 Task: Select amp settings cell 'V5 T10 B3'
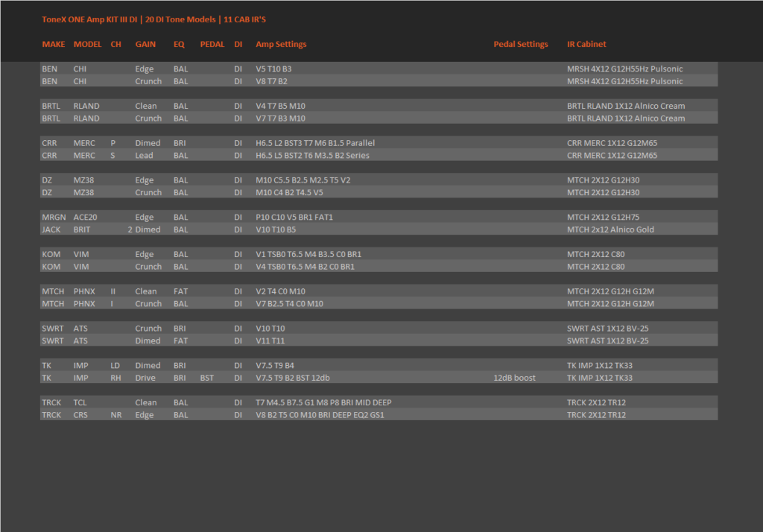tap(273, 69)
